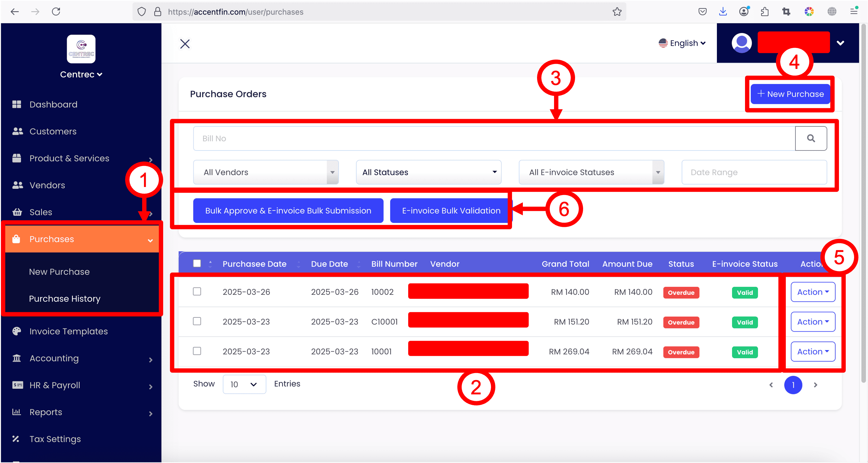Image resolution: width=868 pixels, height=463 pixels.
Task: Expand the All Statuses dropdown
Action: [x=428, y=172]
